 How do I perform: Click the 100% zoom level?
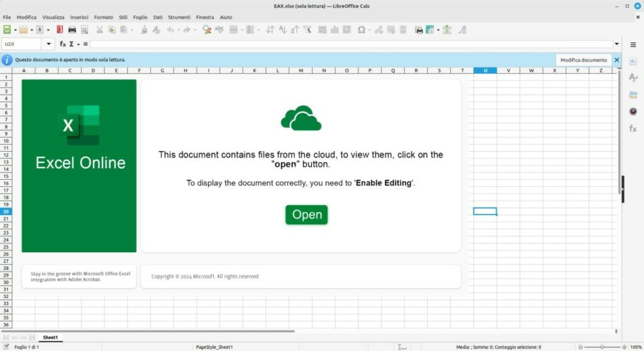636,347
